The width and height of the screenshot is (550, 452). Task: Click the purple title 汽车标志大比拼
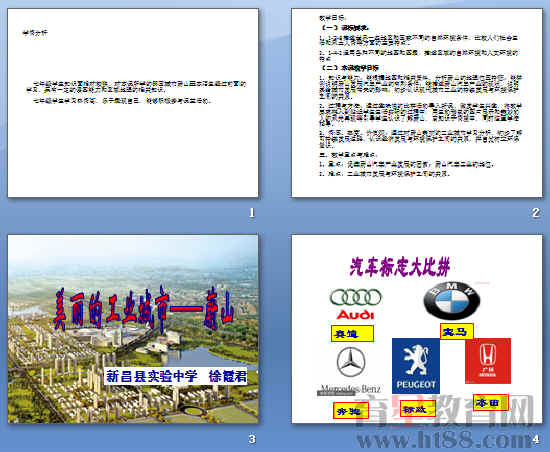pyautogui.click(x=400, y=267)
